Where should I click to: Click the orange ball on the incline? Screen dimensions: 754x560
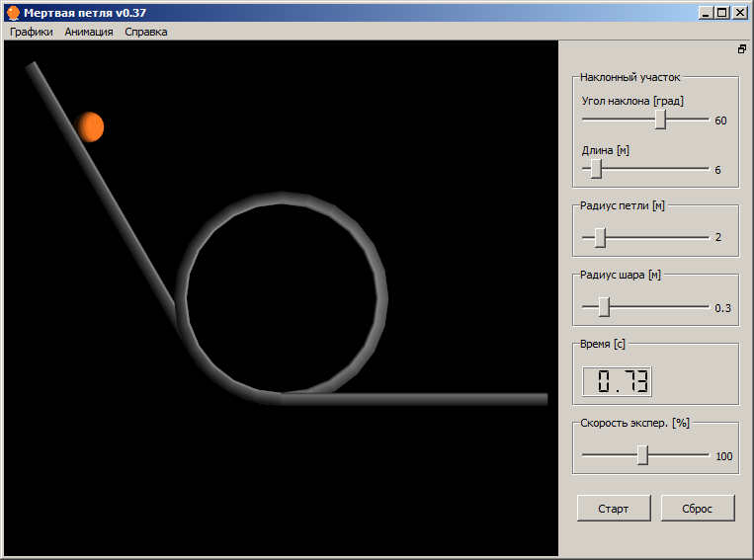[x=89, y=126]
